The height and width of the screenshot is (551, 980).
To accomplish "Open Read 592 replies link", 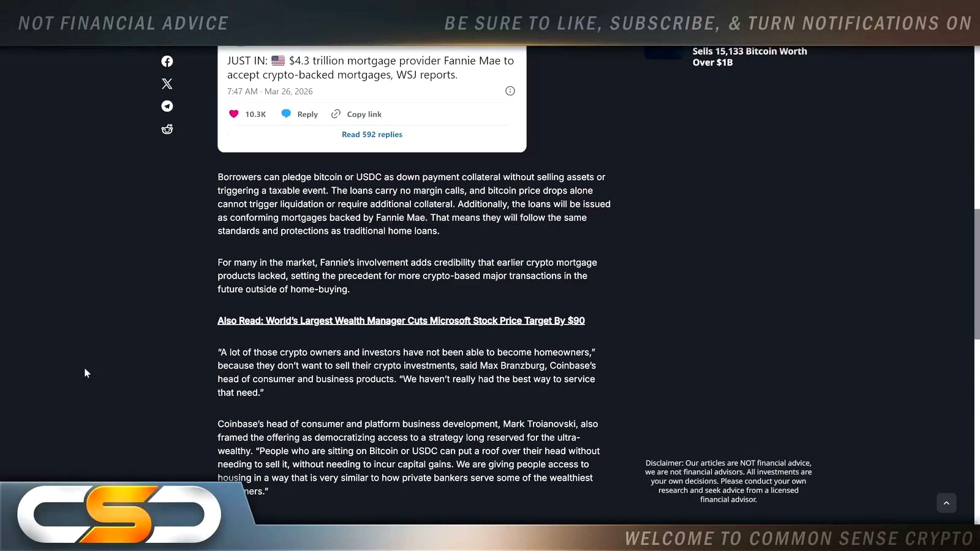I will coord(372,135).
